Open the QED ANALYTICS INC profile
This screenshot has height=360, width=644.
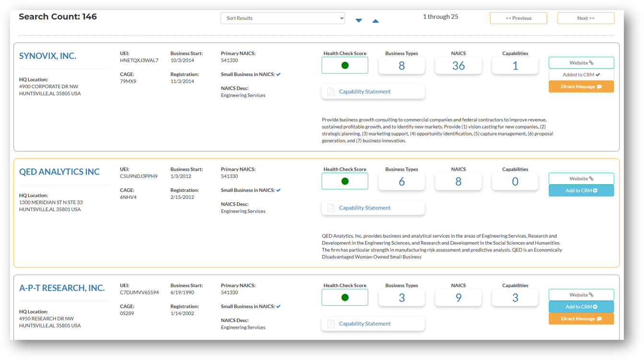[x=59, y=172]
